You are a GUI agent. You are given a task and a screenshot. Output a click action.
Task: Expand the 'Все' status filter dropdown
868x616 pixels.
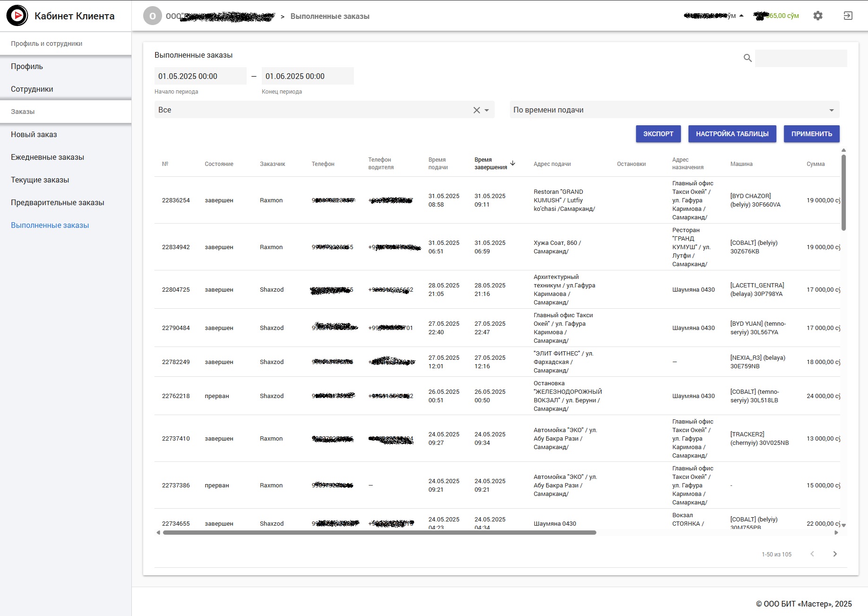[487, 110]
